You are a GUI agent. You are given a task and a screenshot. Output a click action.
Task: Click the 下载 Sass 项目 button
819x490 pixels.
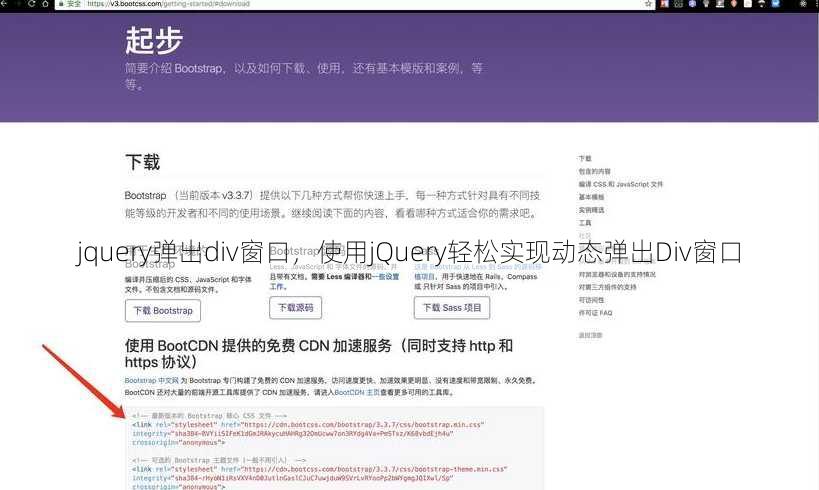(x=452, y=308)
